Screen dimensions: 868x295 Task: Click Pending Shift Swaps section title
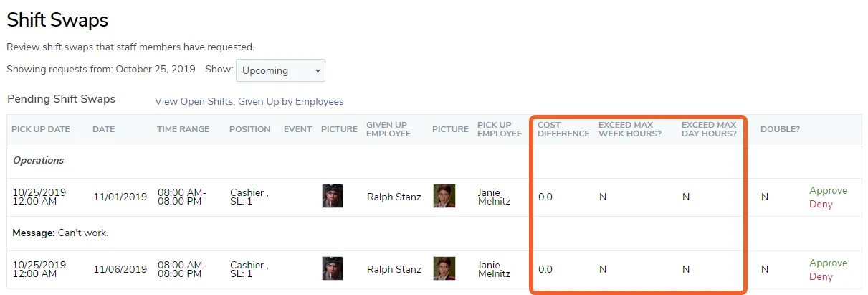[x=61, y=99]
